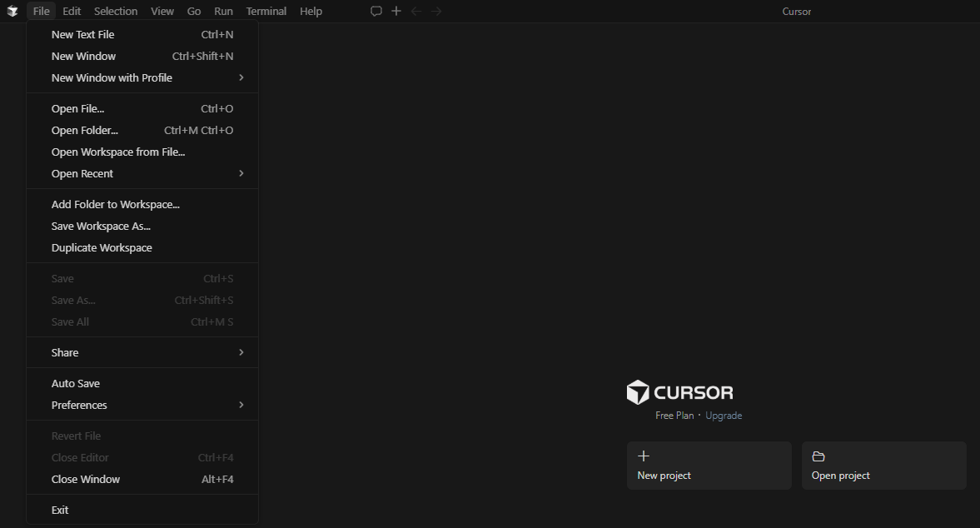Click the Cursor window title text
980x528 pixels.
(797, 12)
